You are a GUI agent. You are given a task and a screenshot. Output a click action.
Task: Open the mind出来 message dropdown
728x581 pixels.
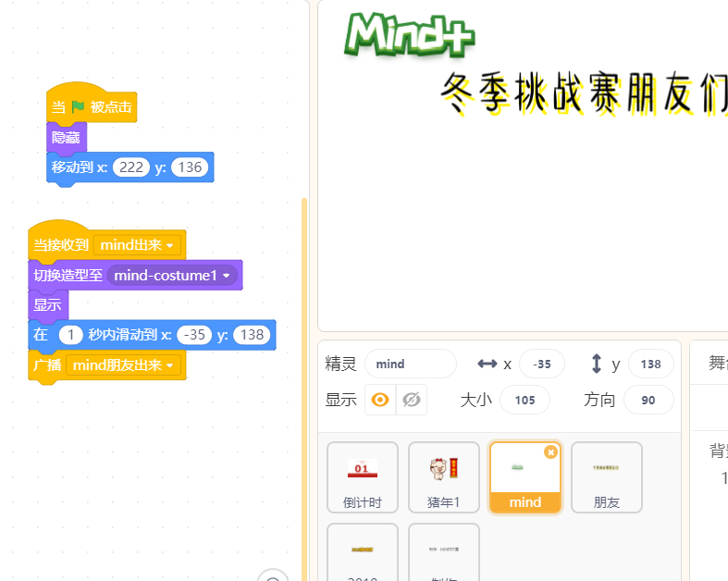pyautogui.click(x=137, y=245)
